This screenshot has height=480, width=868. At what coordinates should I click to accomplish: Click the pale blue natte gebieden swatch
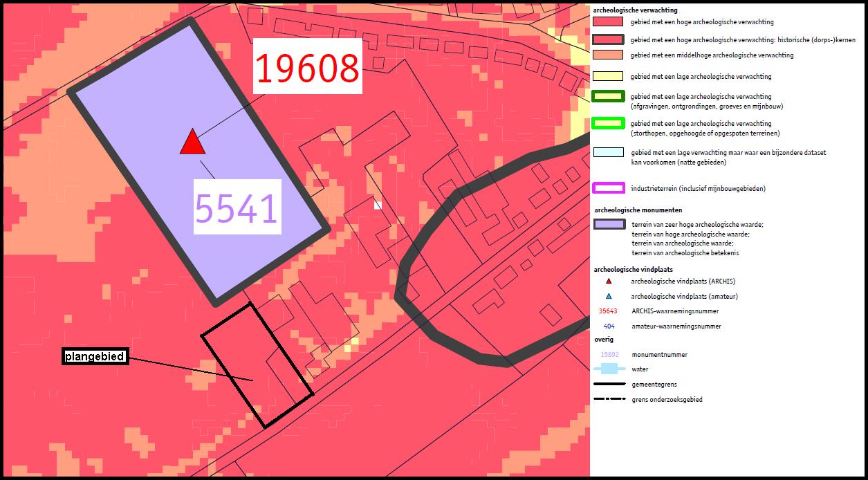(609, 153)
